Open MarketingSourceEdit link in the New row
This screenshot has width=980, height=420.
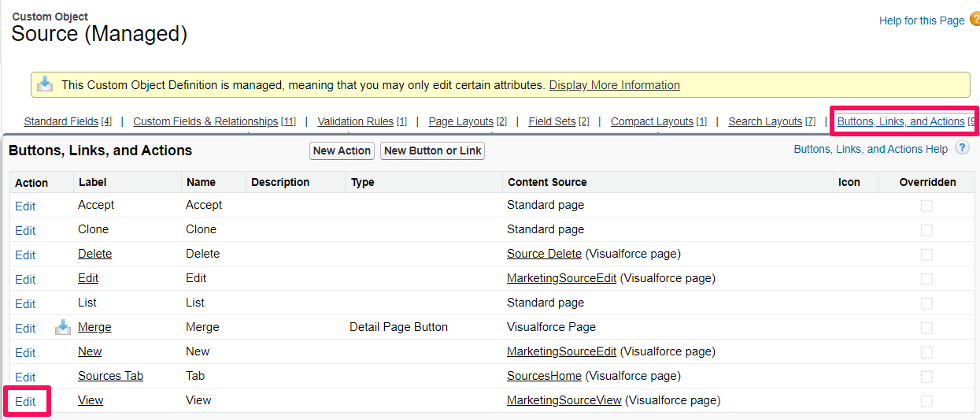(x=561, y=351)
